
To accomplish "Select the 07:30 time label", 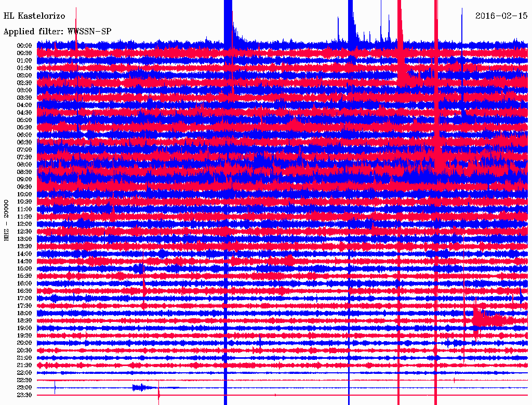I will coord(24,157).
